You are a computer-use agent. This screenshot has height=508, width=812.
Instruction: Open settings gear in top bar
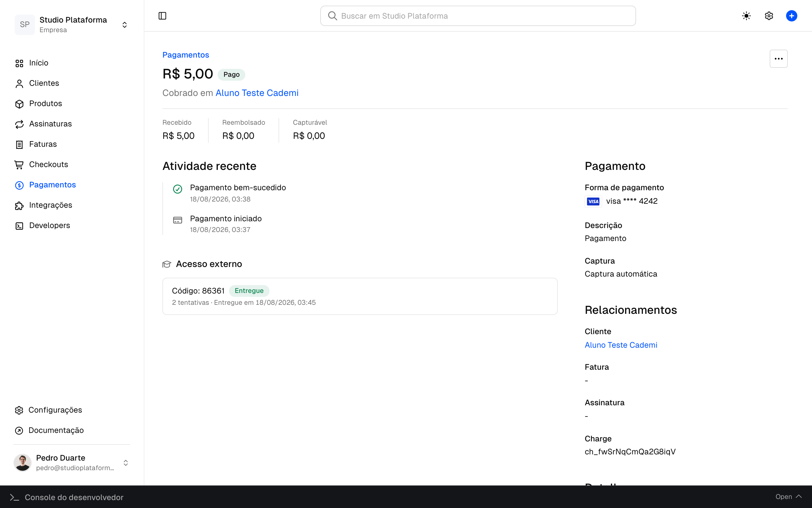coord(769,16)
